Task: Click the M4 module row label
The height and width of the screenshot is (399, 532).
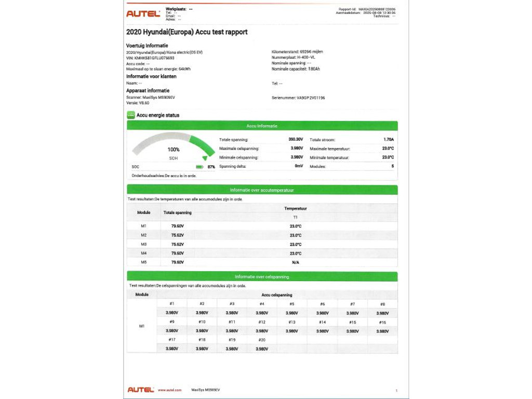Action: (143, 253)
